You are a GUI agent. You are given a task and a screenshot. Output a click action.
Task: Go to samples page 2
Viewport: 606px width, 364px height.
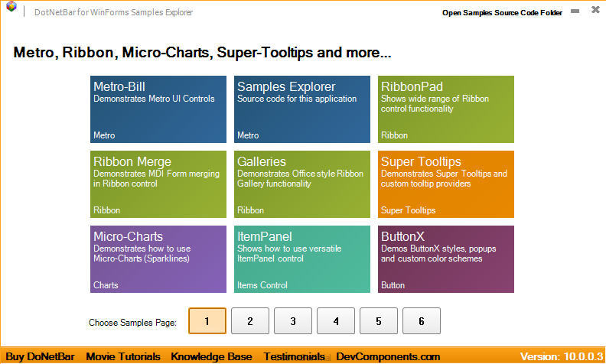click(x=250, y=320)
